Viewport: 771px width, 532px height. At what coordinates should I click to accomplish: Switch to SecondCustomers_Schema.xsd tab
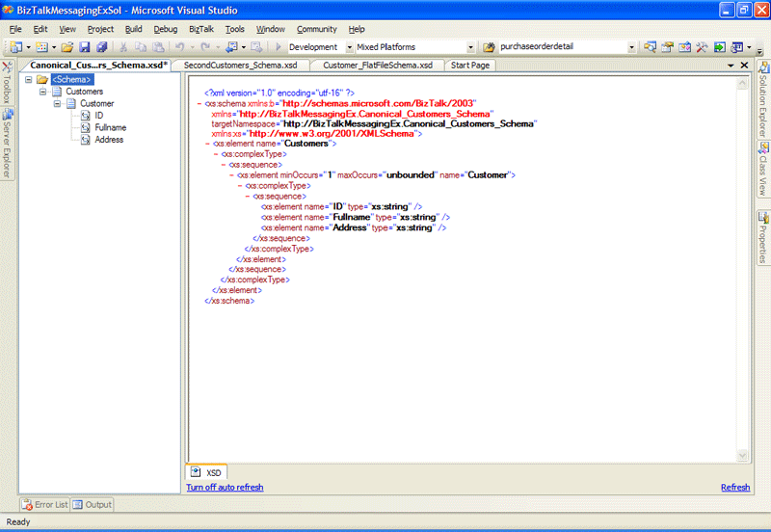(x=240, y=66)
